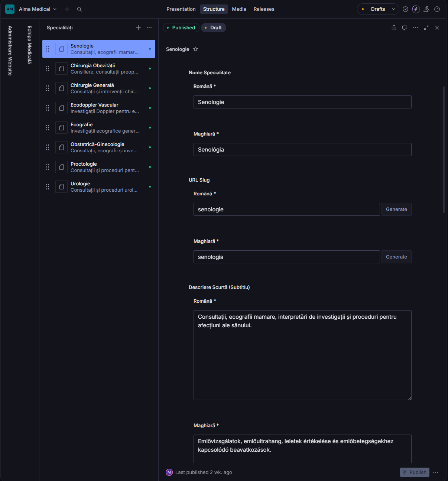Click the document icon of Obstetrică-Ginecologie

(61, 147)
